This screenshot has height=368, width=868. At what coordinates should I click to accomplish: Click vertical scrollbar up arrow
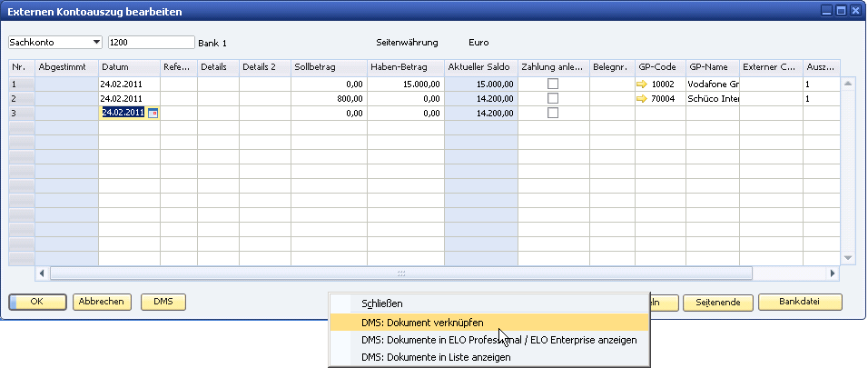847,83
